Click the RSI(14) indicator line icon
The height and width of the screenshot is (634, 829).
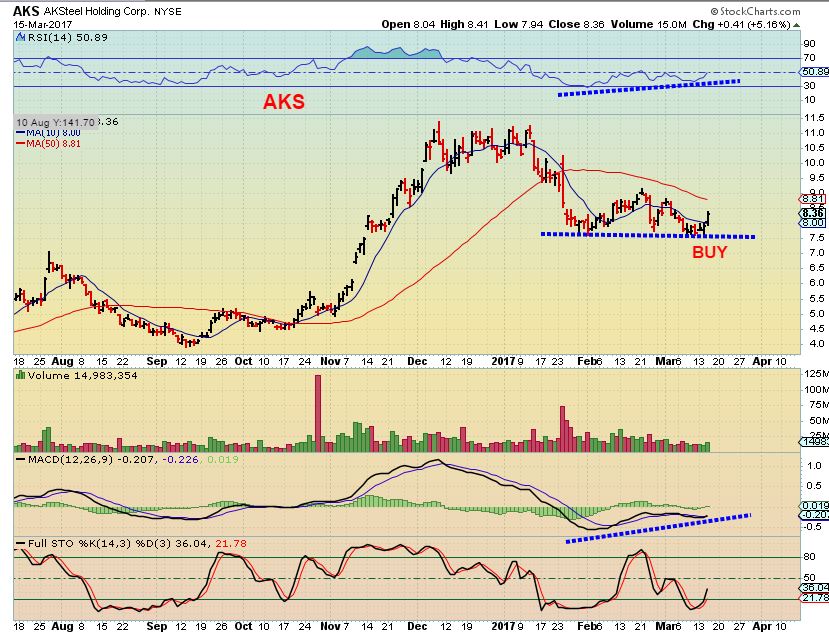[x=21, y=37]
